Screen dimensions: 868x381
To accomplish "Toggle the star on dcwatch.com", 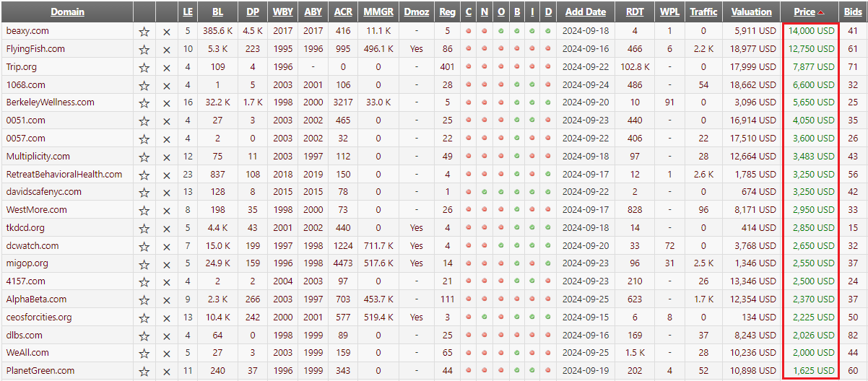I will click(144, 246).
